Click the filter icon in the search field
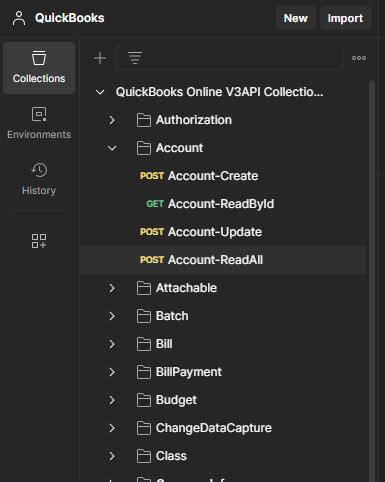The height and width of the screenshot is (482, 385). tap(135, 58)
